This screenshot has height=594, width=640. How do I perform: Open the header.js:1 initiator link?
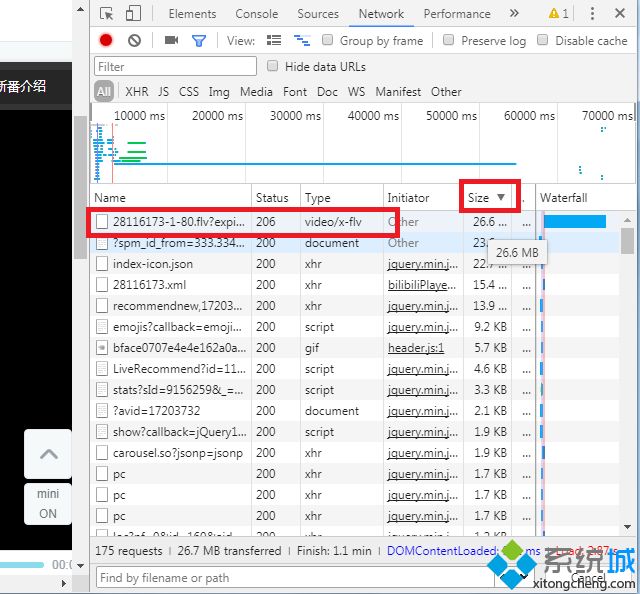pyautogui.click(x=416, y=348)
